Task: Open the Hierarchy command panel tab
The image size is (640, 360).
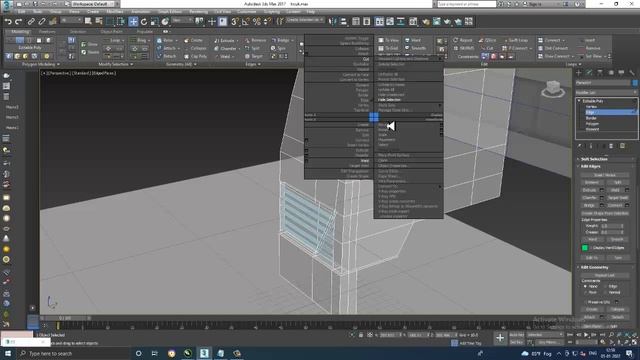Action: 600,73
